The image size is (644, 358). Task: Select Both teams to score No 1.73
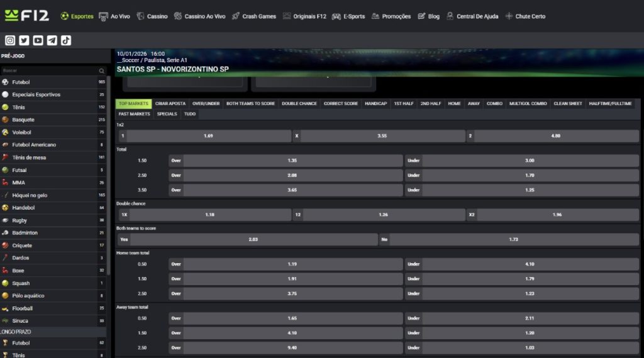509,239
